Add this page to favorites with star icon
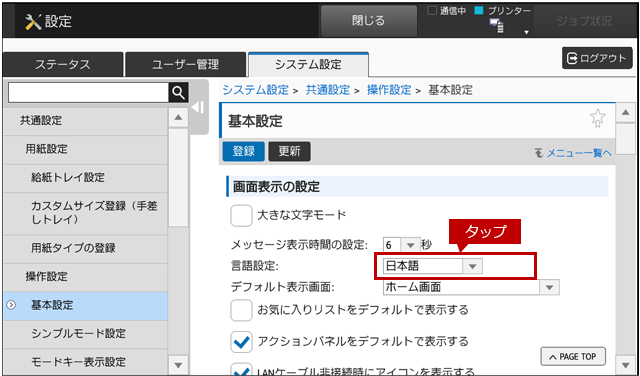Image resolution: width=640 pixels, height=376 pixels. (598, 118)
